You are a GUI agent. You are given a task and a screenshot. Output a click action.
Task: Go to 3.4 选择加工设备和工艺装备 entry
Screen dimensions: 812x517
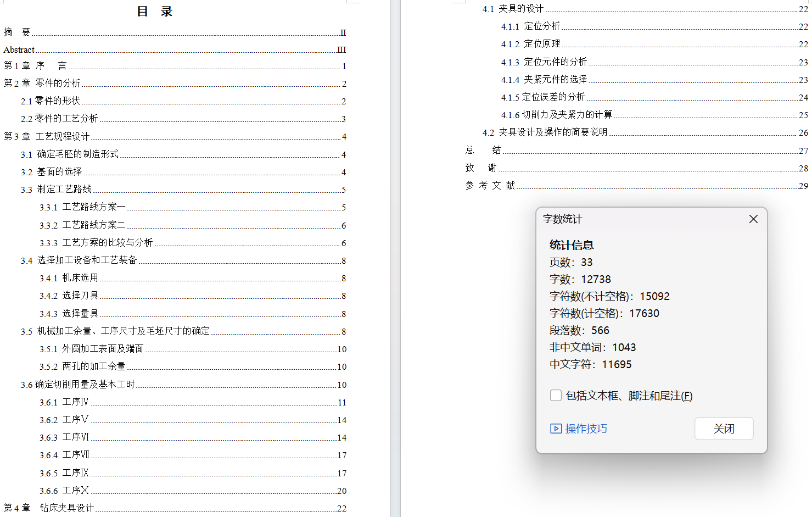[x=183, y=260]
